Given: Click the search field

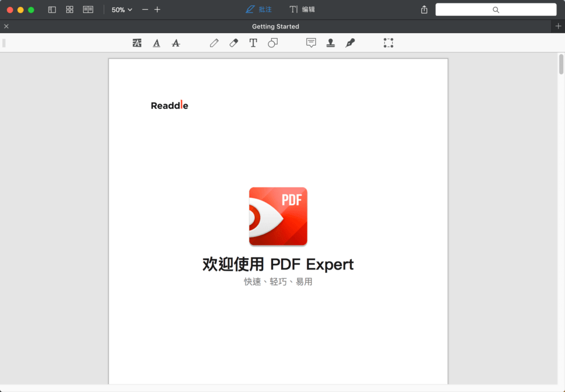Looking at the screenshot, I should [x=495, y=10].
